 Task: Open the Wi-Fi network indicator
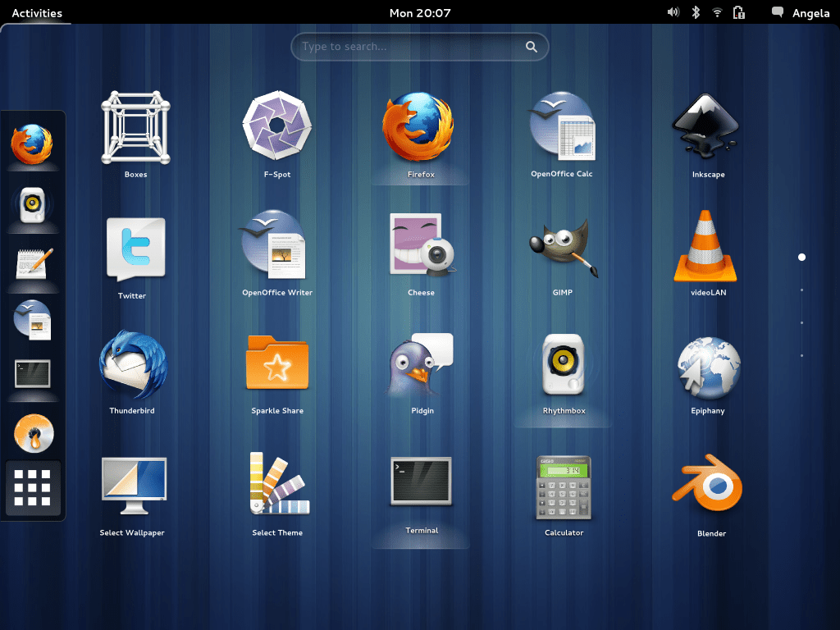(x=717, y=12)
